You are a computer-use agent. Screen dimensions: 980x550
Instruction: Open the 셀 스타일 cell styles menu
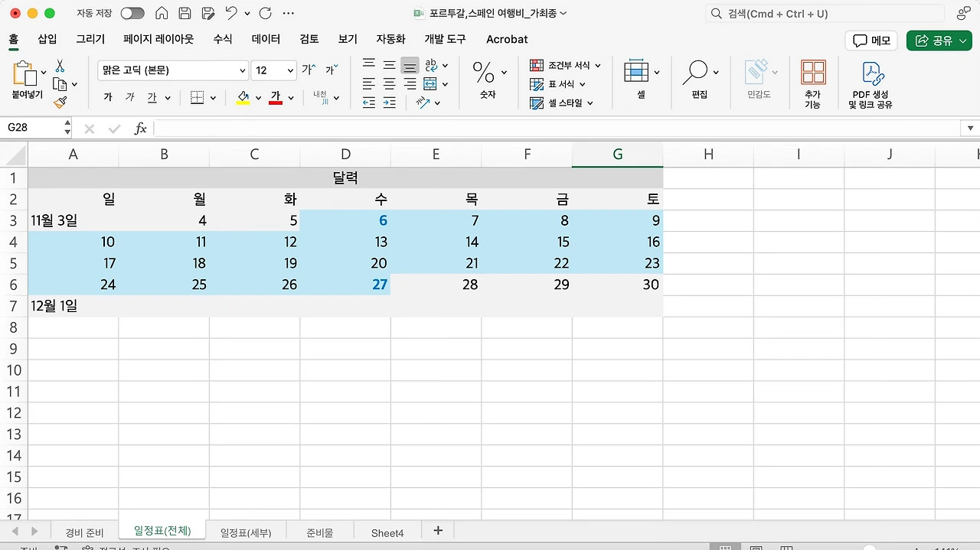[562, 103]
